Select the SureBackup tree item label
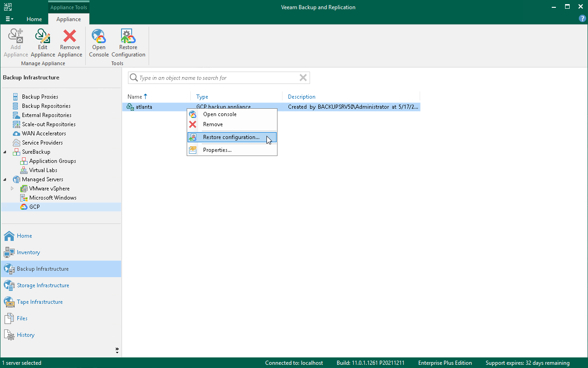588x368 pixels. 36,152
